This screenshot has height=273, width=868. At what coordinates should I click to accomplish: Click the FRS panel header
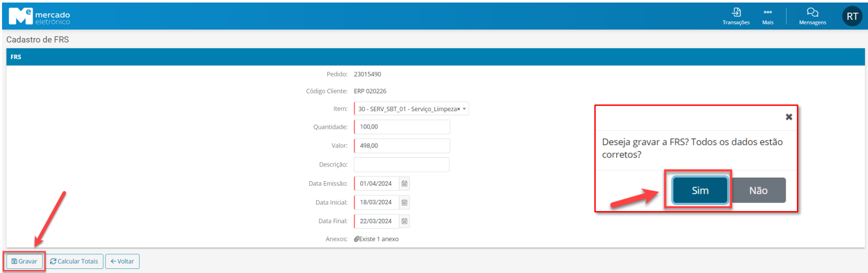436,57
